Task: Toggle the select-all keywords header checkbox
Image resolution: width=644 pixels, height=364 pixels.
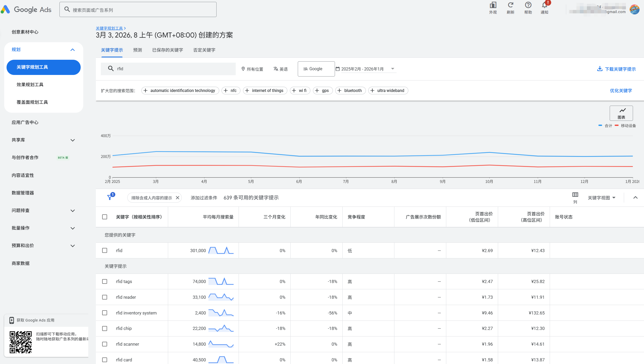Action: point(105,217)
